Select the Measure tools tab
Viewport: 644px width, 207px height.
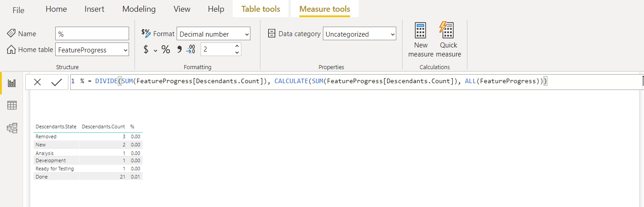(x=325, y=9)
